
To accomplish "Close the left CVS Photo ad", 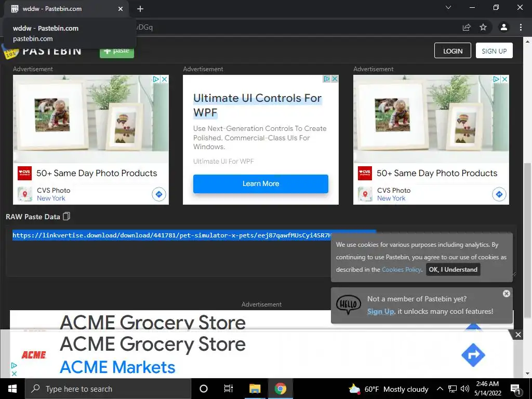I will (165, 79).
